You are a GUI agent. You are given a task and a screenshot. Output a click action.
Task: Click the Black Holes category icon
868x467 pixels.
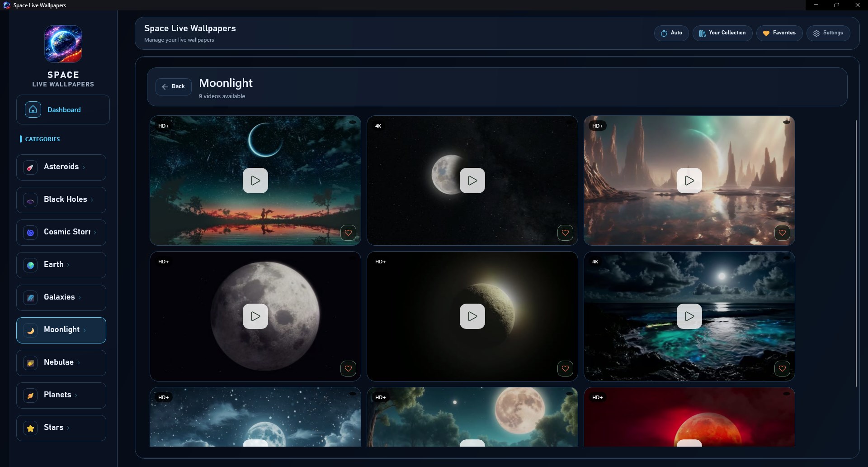[x=30, y=200]
